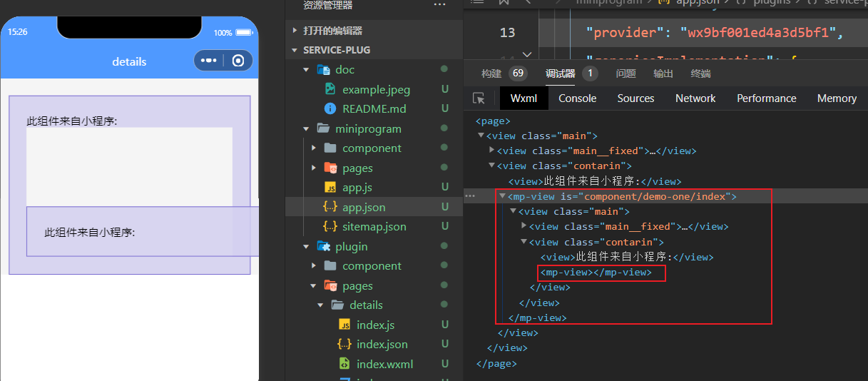Expand main__fixed node inside mp-view
This screenshot has width=868, height=381.
524,226
